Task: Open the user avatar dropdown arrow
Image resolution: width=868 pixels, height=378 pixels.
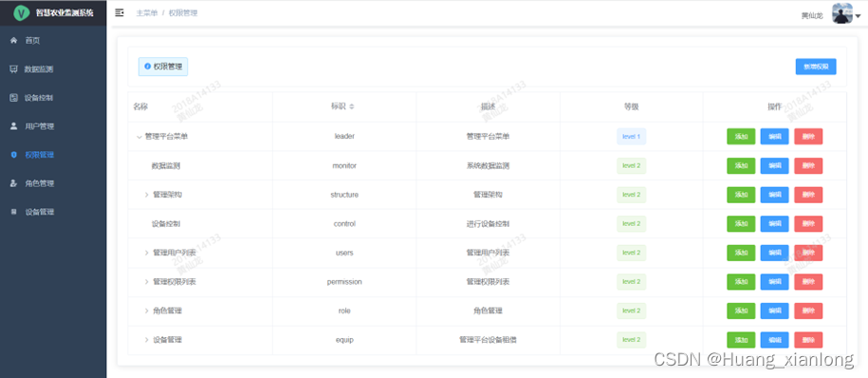Action: click(858, 16)
